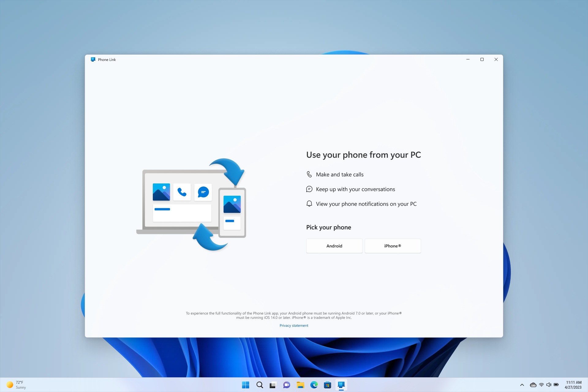Click the Microsoft Store icon in taskbar
This screenshot has width=588, height=392.
(x=328, y=385)
